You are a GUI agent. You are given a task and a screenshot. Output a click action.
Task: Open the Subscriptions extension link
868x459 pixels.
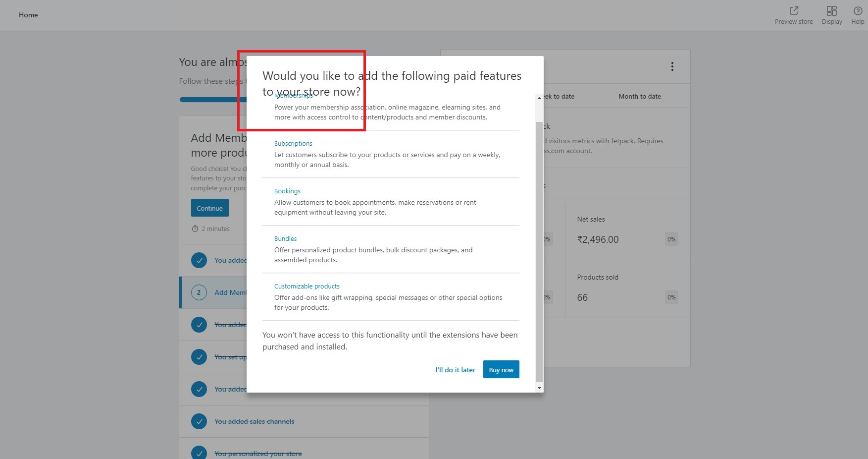pyautogui.click(x=293, y=143)
